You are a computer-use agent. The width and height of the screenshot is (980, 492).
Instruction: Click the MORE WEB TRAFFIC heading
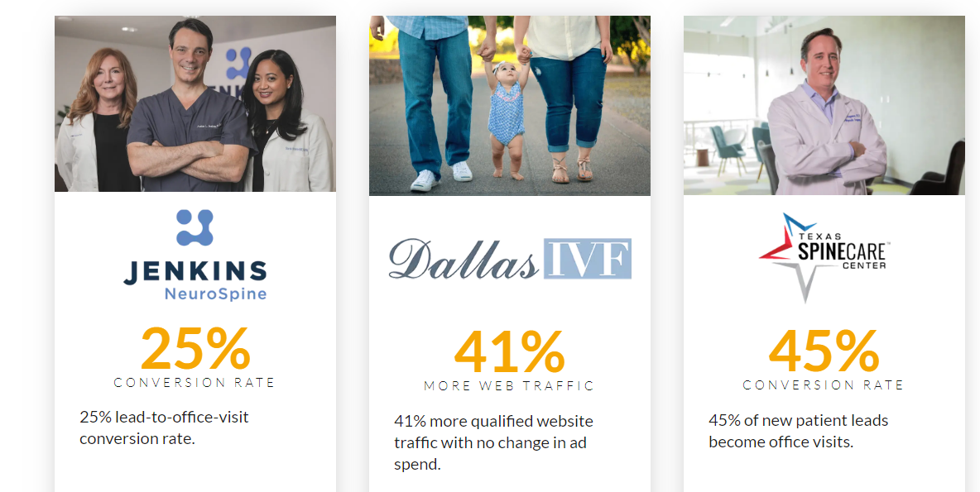click(x=509, y=386)
